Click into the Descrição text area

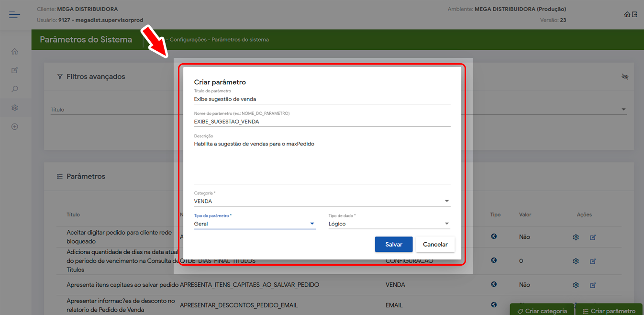(x=322, y=160)
